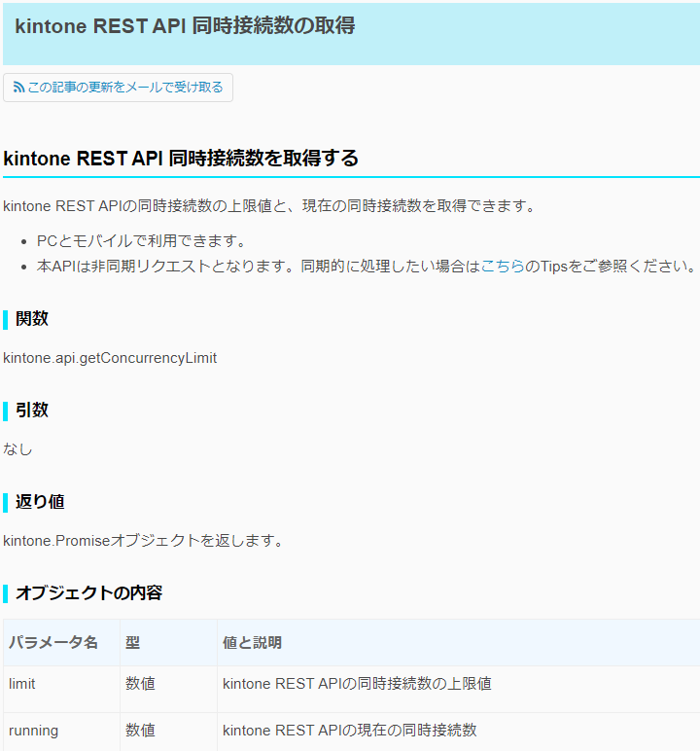This screenshot has width=700, height=751.
Task: Select function name kintone.api.getConcurrencyLimit
Action: (x=110, y=358)
